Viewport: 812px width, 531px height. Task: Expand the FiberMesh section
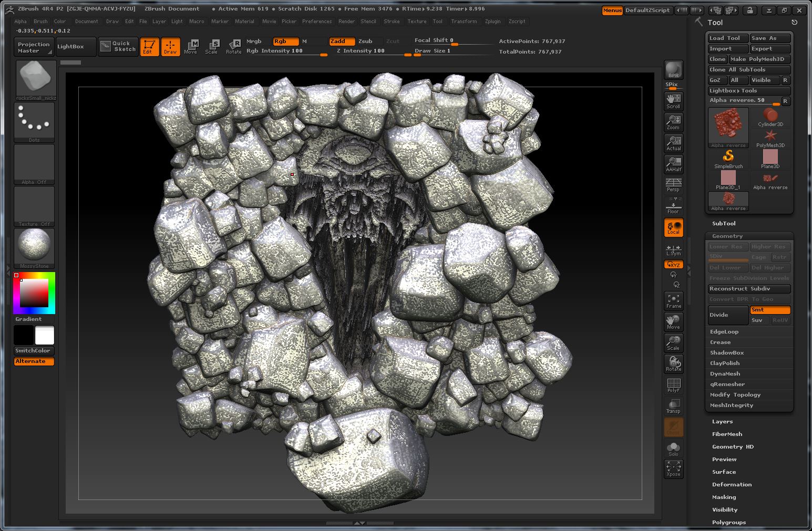(727, 434)
